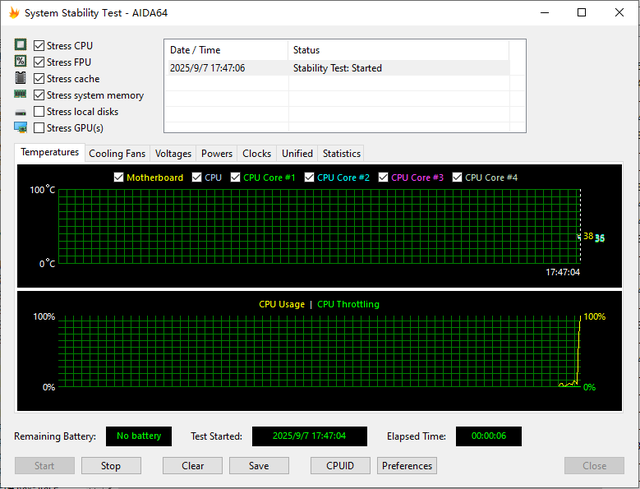Click the 38 temperature reading on graph

(x=588, y=236)
